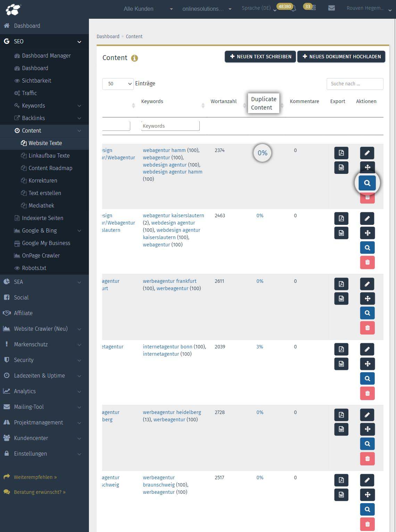Export webagentur kaiserslautern text as PDF
This screenshot has width=396, height=532.
[341, 219]
